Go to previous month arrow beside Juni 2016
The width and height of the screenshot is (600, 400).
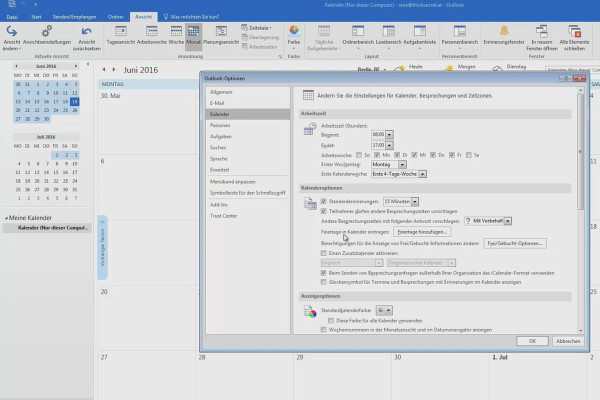click(104, 70)
